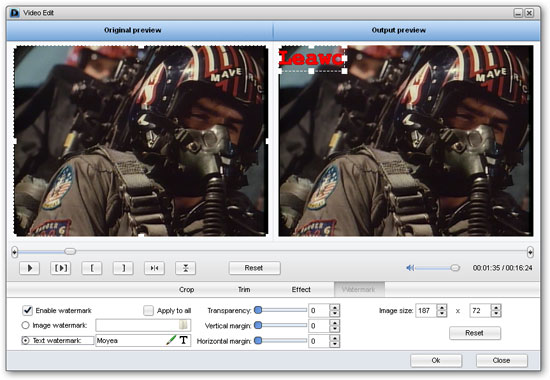The image size is (550, 380).
Task: Click the playback position slider handle
Action: (x=70, y=251)
